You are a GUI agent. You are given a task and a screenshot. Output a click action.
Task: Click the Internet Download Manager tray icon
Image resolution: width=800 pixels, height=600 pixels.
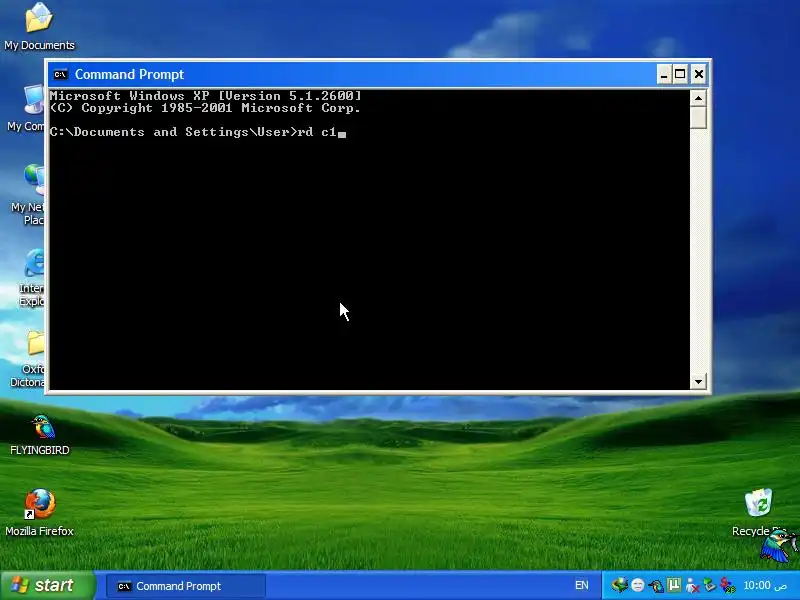tap(620, 585)
